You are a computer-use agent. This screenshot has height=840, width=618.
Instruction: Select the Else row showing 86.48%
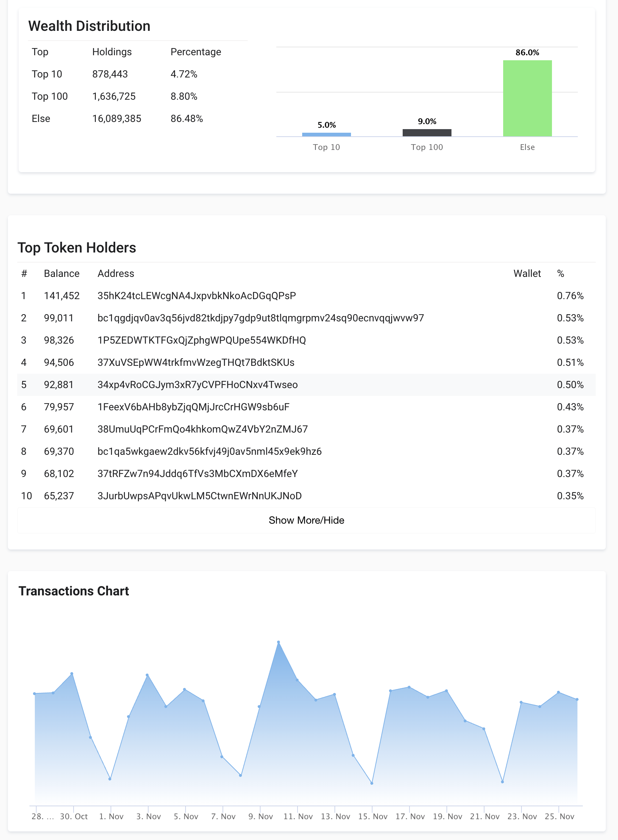point(187,118)
